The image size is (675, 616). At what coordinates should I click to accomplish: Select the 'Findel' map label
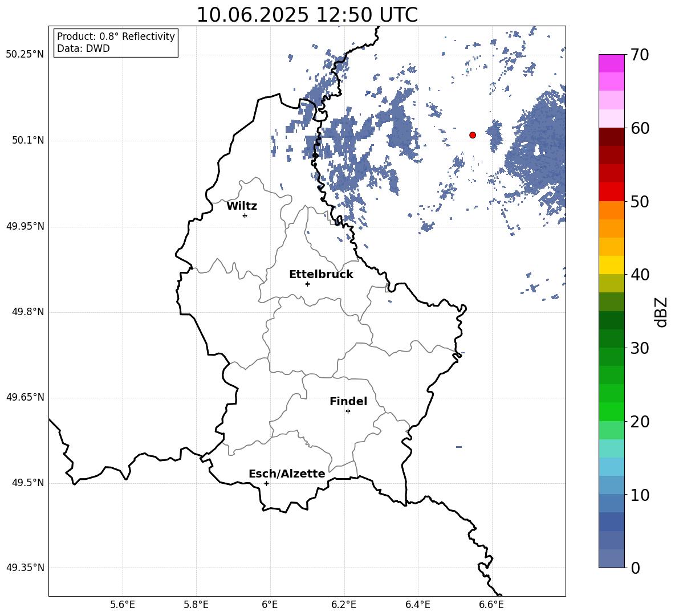coord(348,401)
